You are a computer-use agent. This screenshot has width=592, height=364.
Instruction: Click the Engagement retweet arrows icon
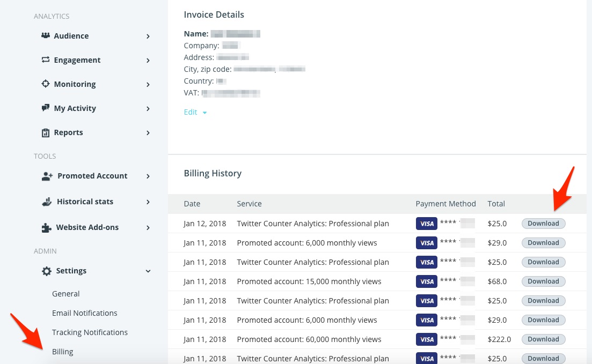(46, 60)
